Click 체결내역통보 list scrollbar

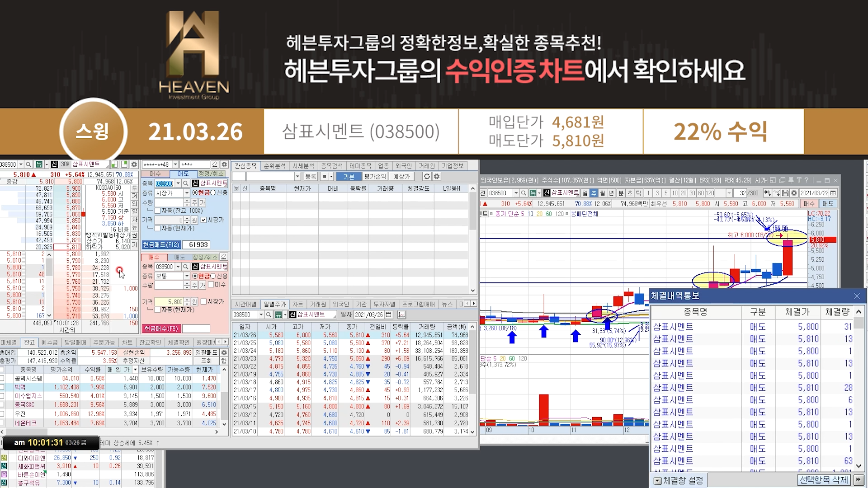[859, 389]
